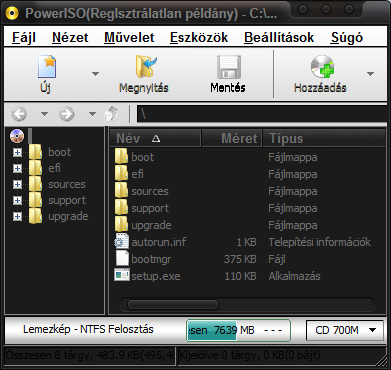Select the disc root icon in tree

17,136
